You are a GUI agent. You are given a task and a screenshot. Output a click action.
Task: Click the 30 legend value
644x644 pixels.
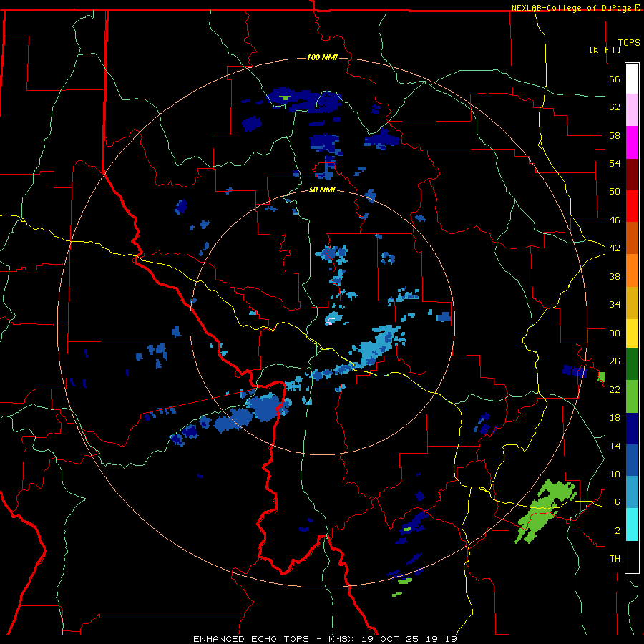[x=615, y=333]
